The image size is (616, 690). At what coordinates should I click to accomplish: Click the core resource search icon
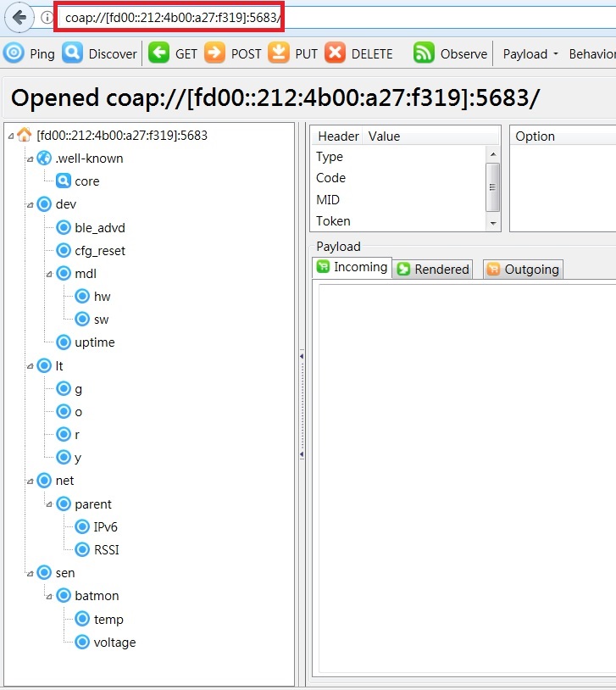click(64, 181)
